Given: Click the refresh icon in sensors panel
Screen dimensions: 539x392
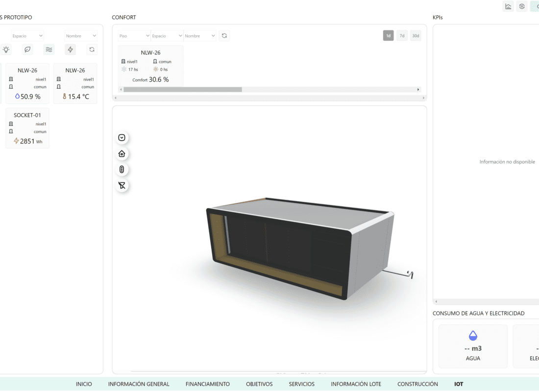Looking at the screenshot, I should point(92,49).
